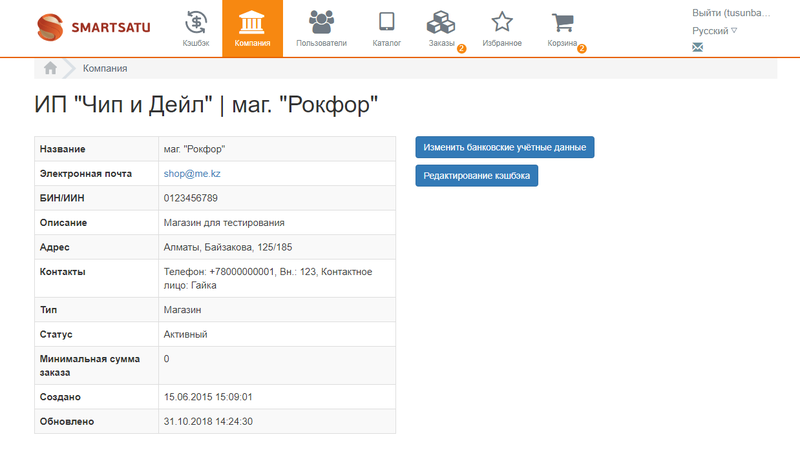800x459 pixels.
Task: Open the Корзина shopping cart icon
Action: point(562,22)
